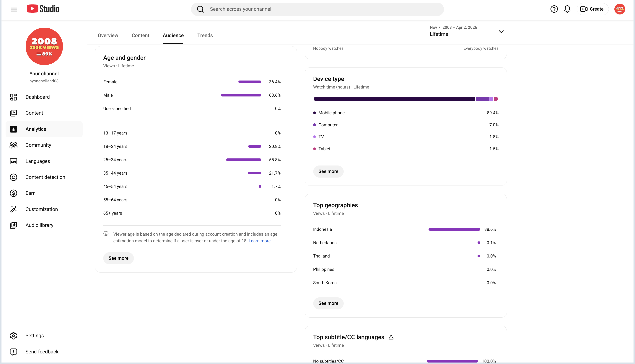This screenshot has height=364, width=635.
Task: Click the Thailand row label
Action: pyautogui.click(x=321, y=256)
